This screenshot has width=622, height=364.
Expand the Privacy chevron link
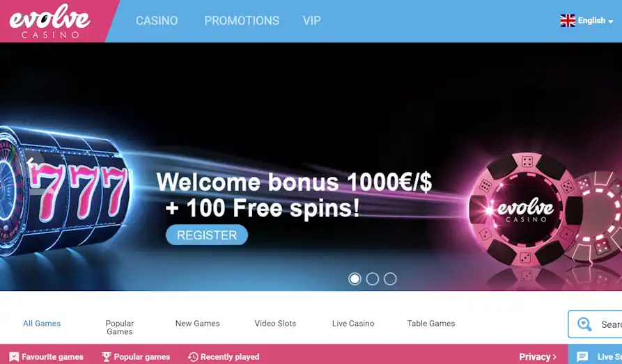tap(538, 357)
